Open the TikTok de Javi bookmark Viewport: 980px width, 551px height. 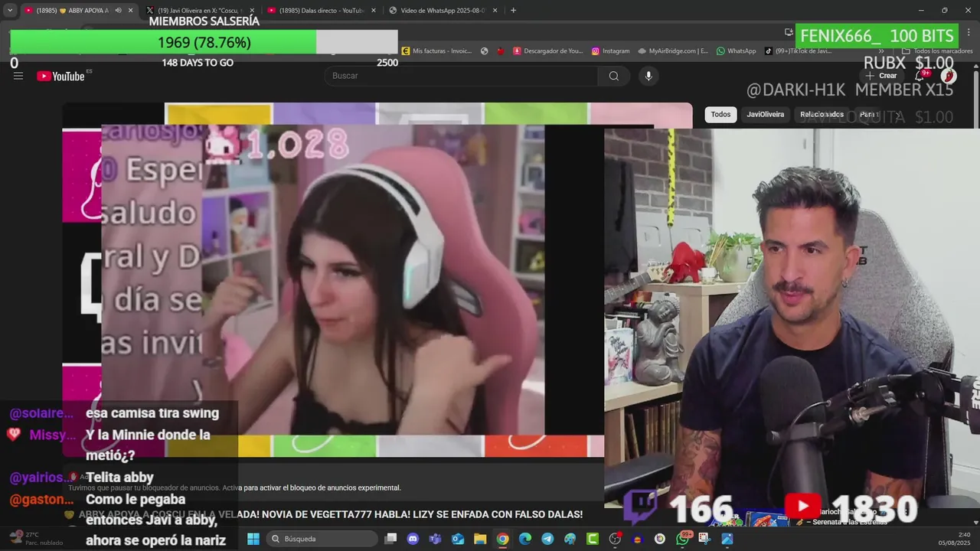coord(797,51)
